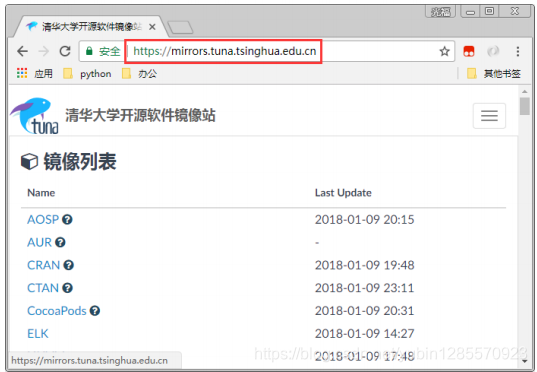Open the CTAN mirror link
The height and width of the screenshot is (372, 537).
pos(43,288)
